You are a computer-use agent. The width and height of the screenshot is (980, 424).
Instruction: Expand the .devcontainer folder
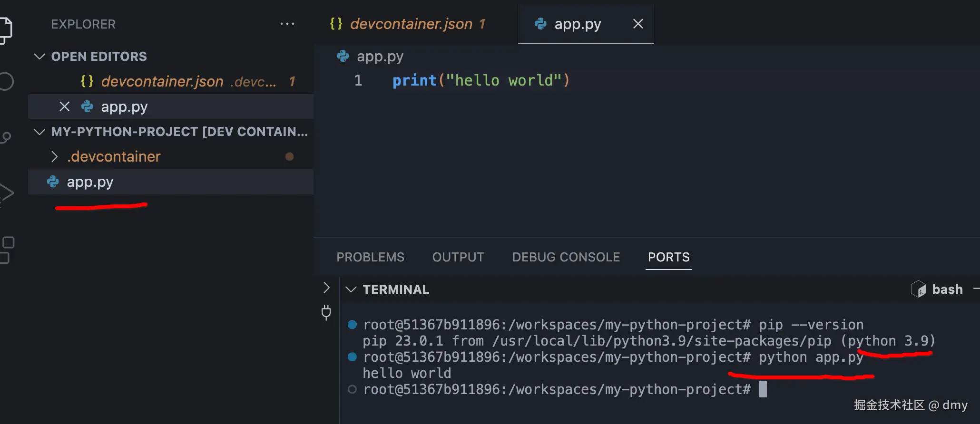55,156
